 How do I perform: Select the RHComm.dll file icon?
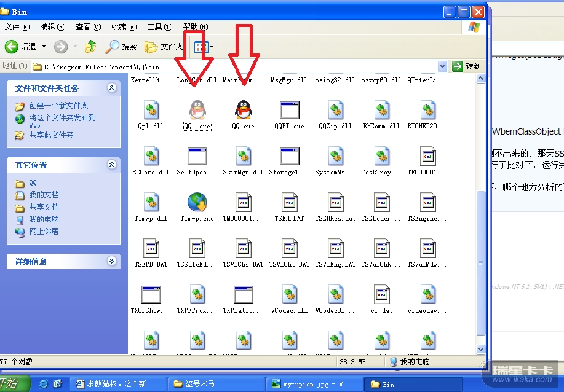(381, 109)
